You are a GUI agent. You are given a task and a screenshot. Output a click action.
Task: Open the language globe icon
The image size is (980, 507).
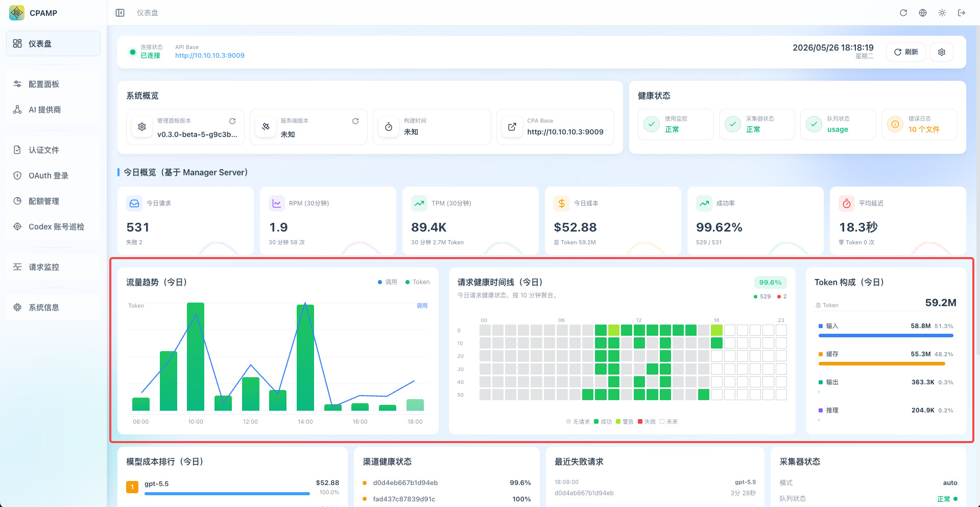click(x=923, y=13)
